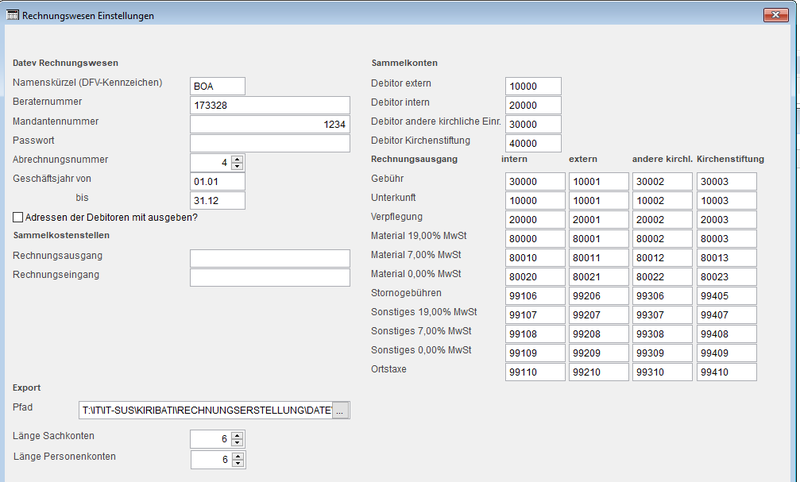The image size is (800, 482).
Task: Edit Material 7,00% MwSt intern 80010
Action: [x=535, y=258]
